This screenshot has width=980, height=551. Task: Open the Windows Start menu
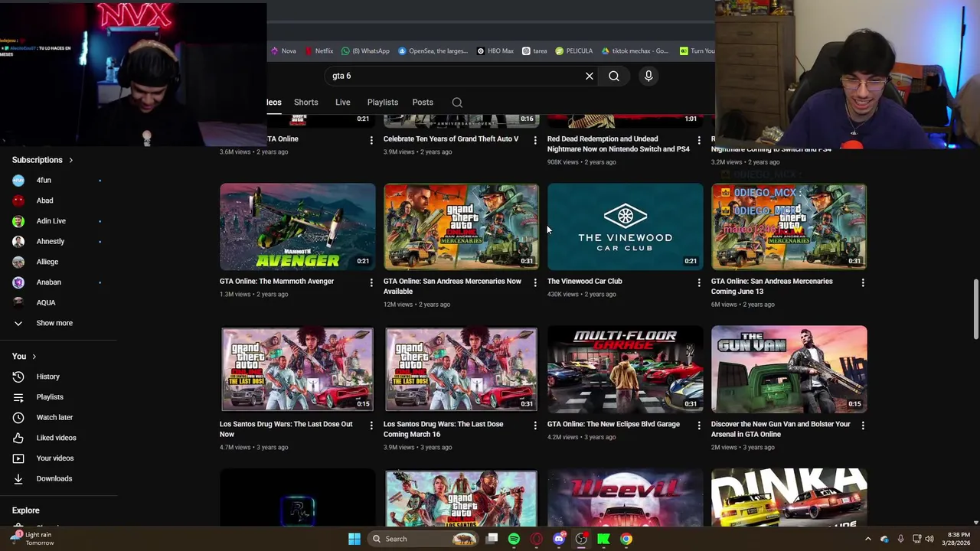pos(354,539)
